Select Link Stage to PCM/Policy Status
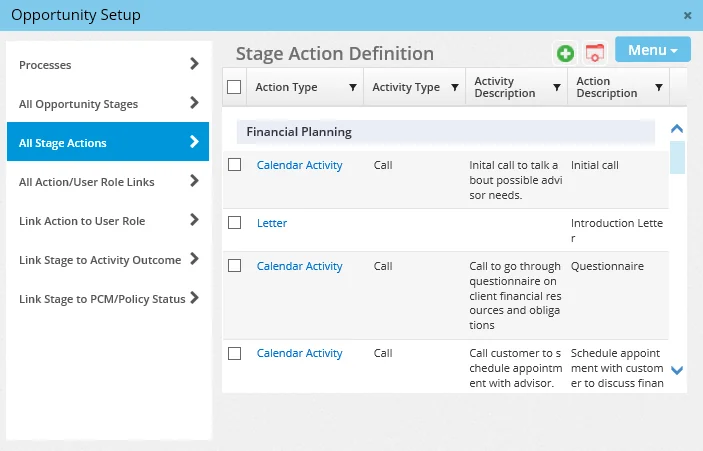Image resolution: width=703 pixels, height=451 pixels. pyautogui.click(x=108, y=299)
